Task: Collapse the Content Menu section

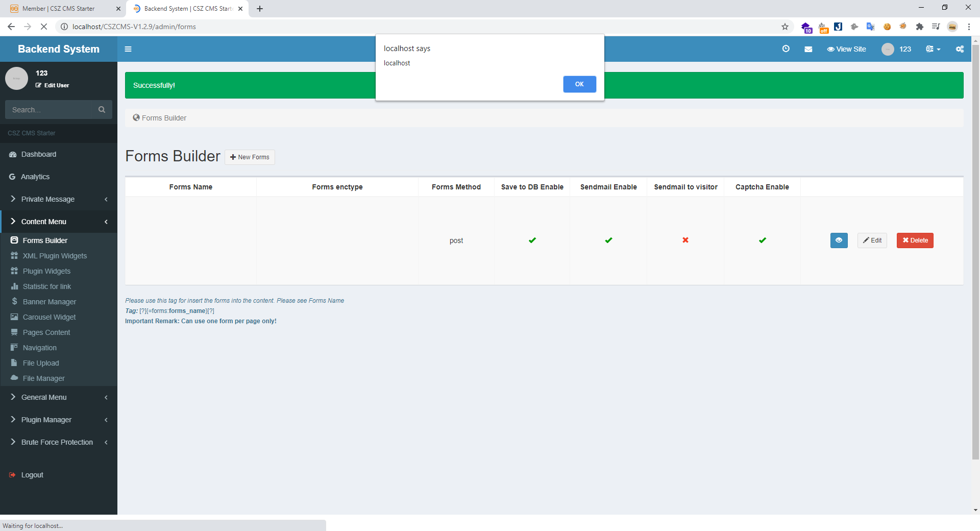Action: pyautogui.click(x=59, y=222)
